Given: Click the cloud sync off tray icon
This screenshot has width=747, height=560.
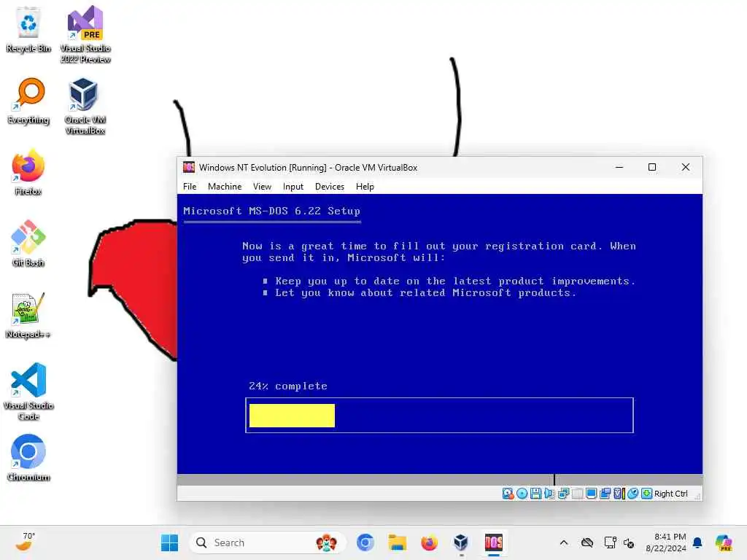Looking at the screenshot, I should click(x=587, y=542).
